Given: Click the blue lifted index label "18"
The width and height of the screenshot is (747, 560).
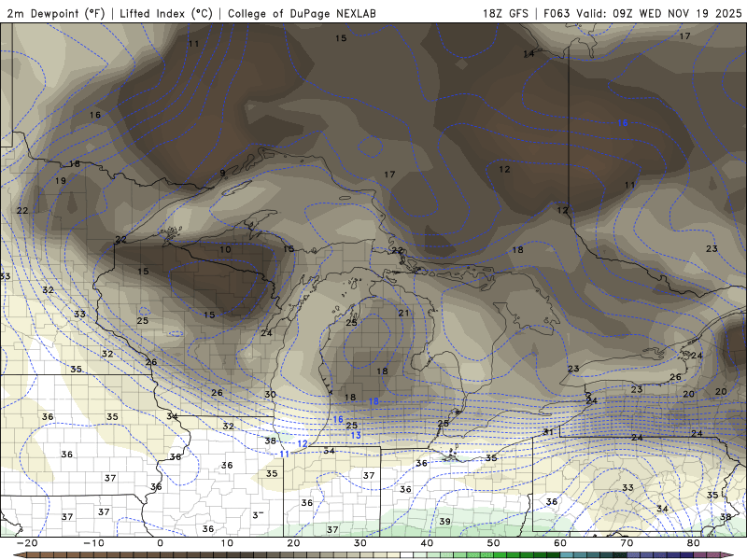Looking at the screenshot, I should tap(373, 401).
